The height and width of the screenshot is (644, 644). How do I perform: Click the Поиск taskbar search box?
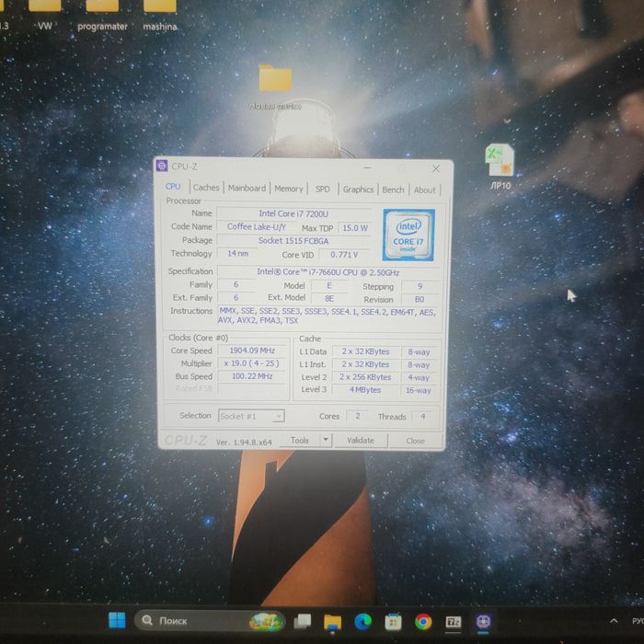click(x=210, y=620)
